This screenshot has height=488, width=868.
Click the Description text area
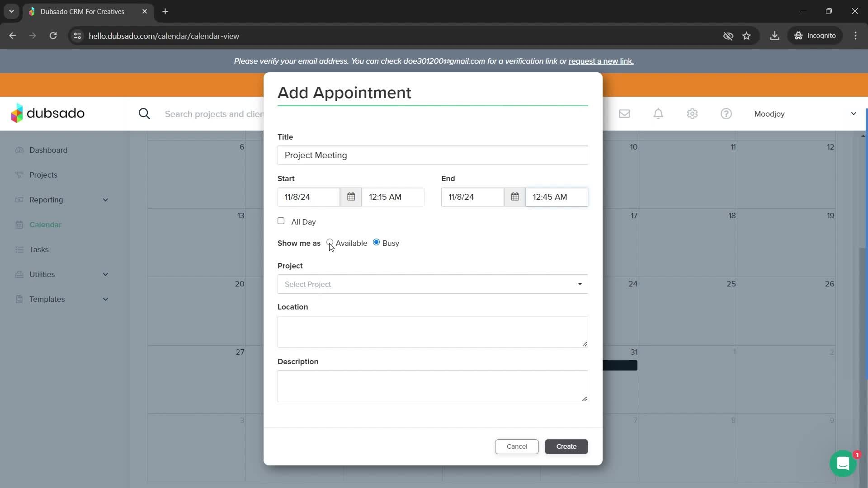click(433, 386)
